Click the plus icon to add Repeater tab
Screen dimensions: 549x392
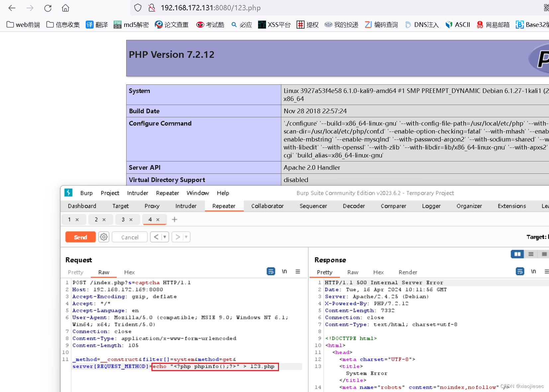174,219
